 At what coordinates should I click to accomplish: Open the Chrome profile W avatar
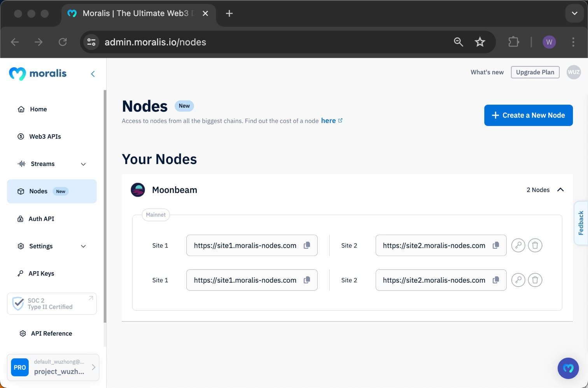click(549, 42)
